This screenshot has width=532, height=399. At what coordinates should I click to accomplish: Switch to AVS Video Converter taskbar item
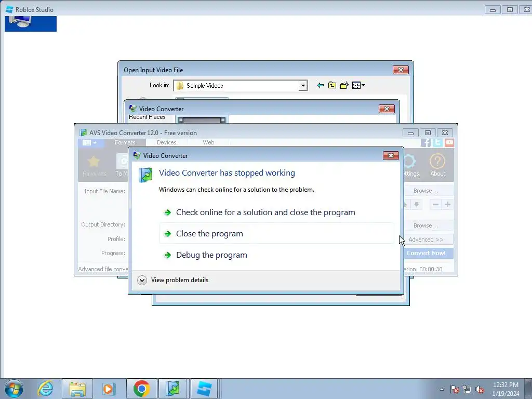coord(173,389)
